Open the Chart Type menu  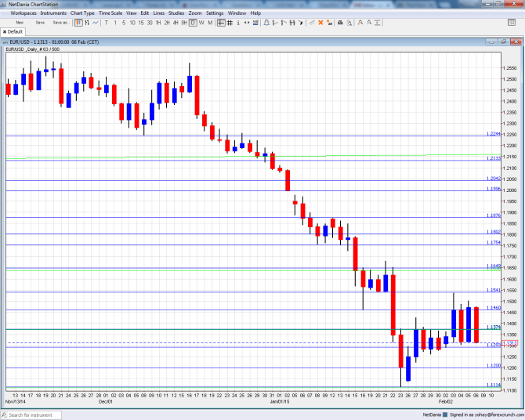click(x=82, y=13)
